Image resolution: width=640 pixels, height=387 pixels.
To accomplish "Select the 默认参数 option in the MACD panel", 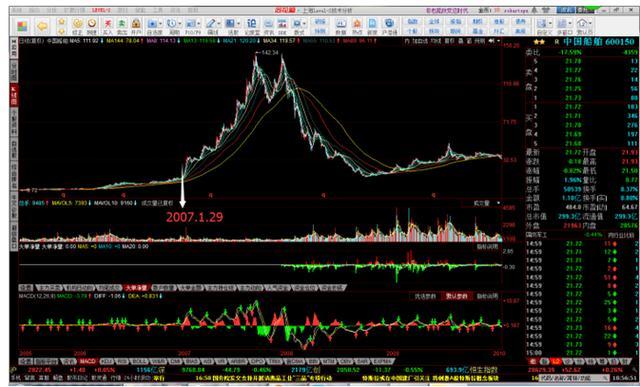I will click(x=457, y=296).
